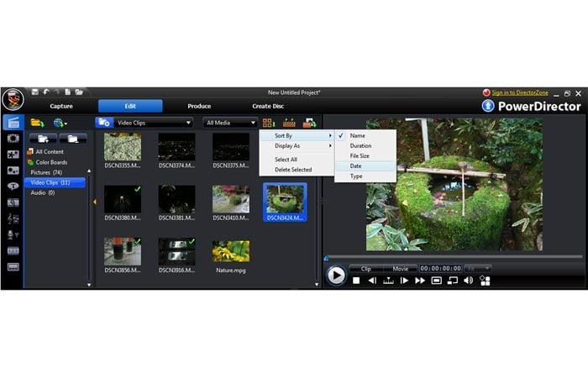Screen dimensions: 588x378
Task: Open the Effect Room film-frame icon
Action: 13,139
